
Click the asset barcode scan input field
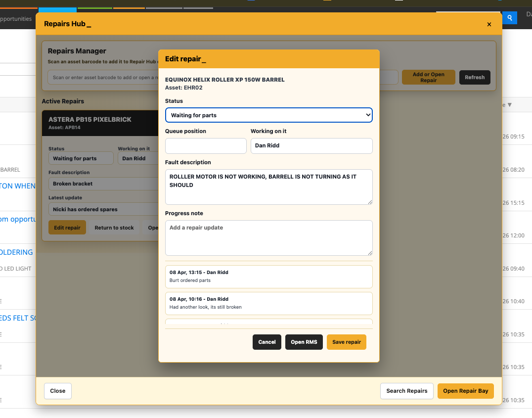103,78
